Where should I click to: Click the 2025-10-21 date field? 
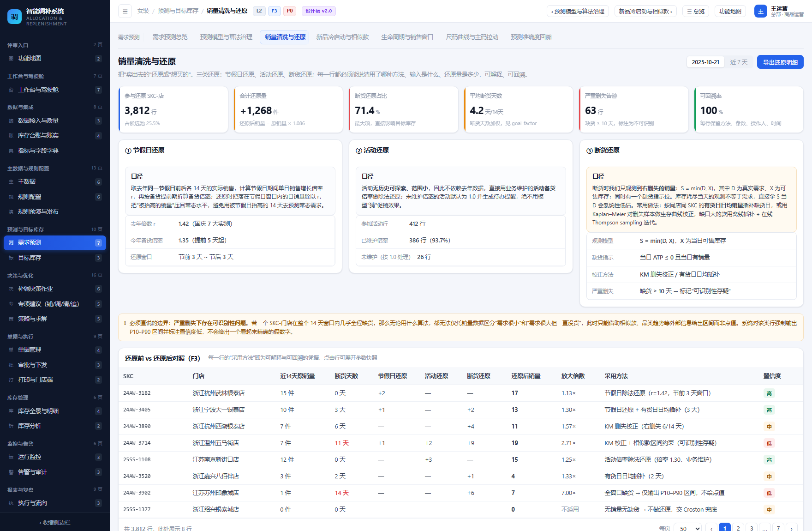[705, 62]
